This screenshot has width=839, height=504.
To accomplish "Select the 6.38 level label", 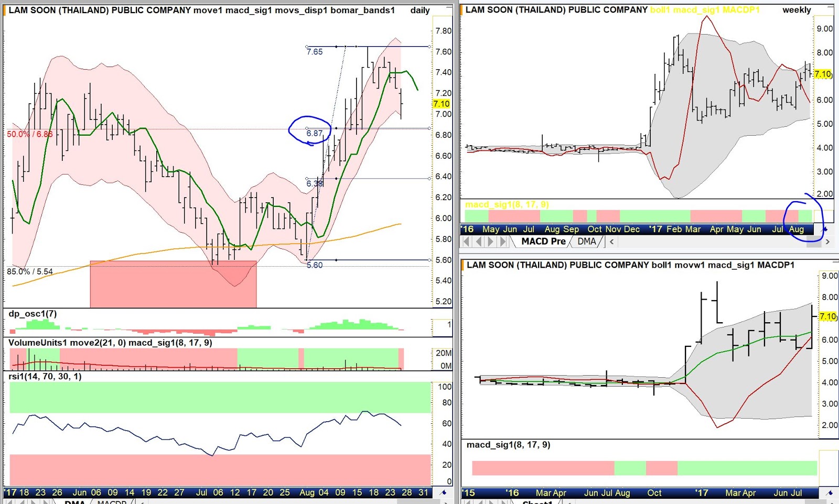I will (x=315, y=184).
